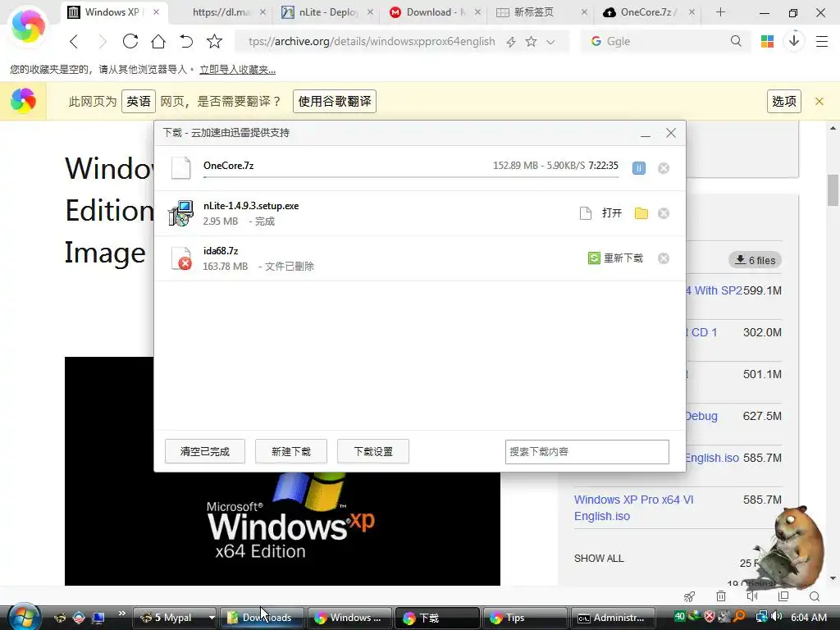Screen dimensions: 840x630
Task: Open the nLite-1.4.9.3.setup.exe file
Action: (611, 213)
